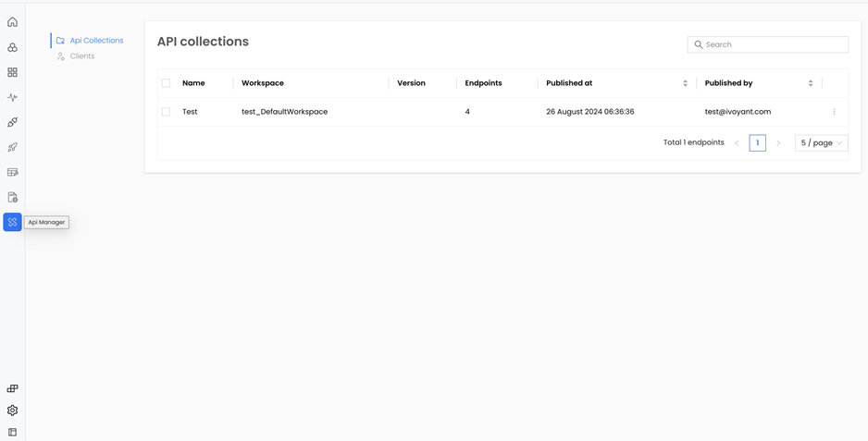Screen dimensions: 868x441
Task: Toggle the select-all checkbox in table header
Action: pyautogui.click(x=167, y=83)
